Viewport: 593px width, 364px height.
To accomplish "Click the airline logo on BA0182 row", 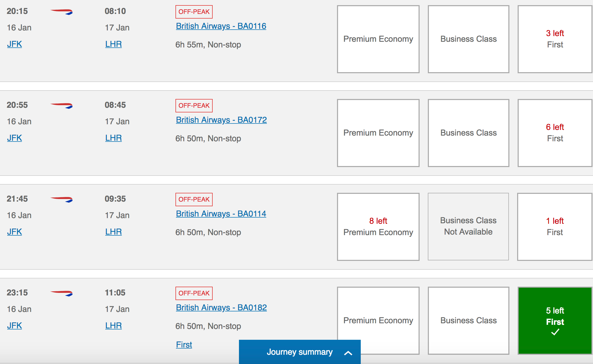I will click(61, 293).
